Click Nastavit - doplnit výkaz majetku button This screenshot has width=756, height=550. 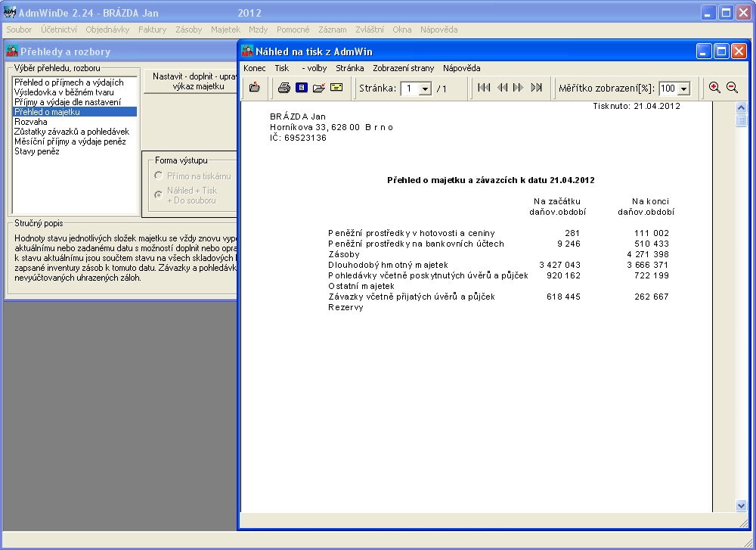(x=191, y=81)
